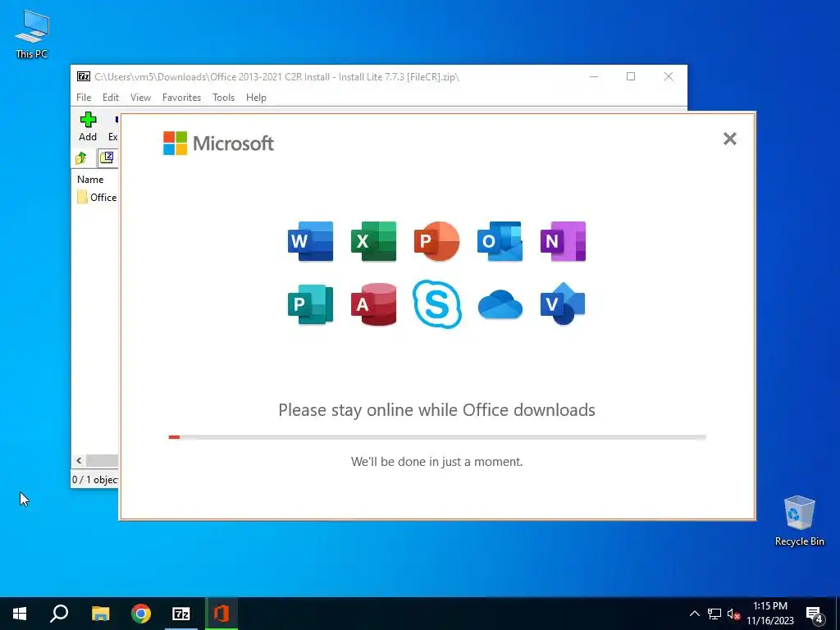Click the 7-Zip status bar object count

pos(95,479)
